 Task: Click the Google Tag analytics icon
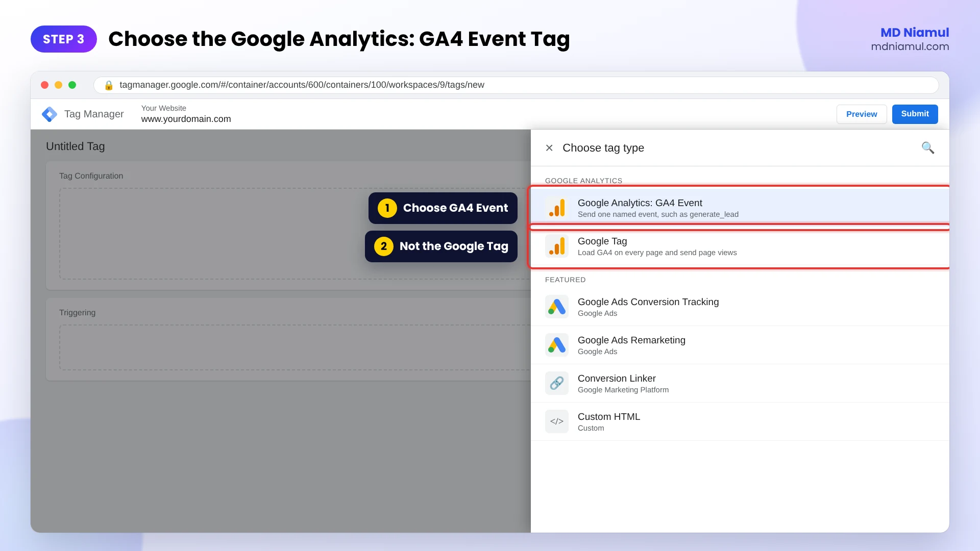coord(557,246)
